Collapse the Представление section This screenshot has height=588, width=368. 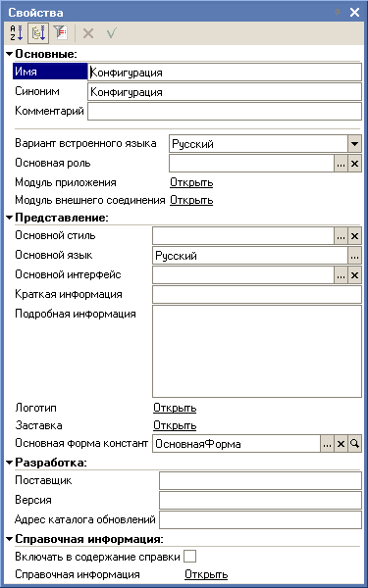[x=10, y=218]
